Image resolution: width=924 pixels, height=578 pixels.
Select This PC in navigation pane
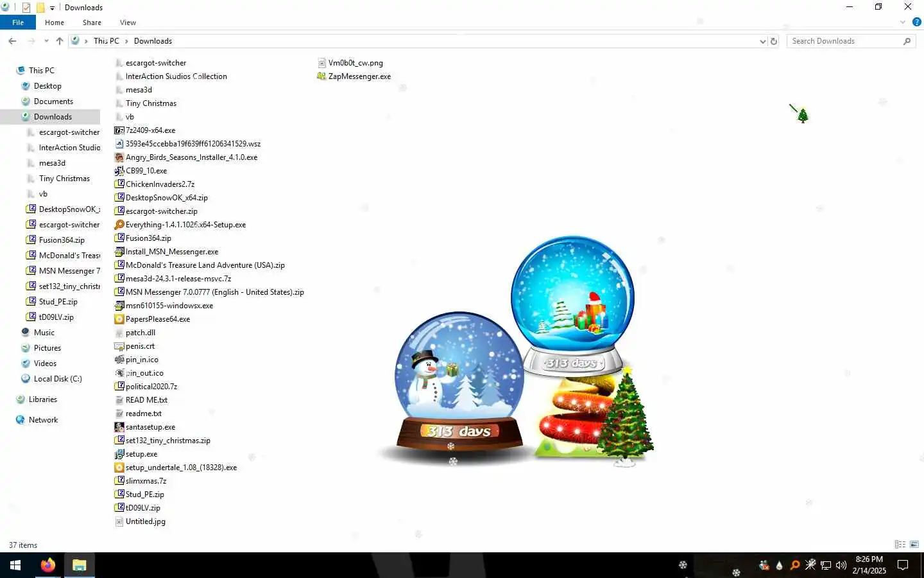click(x=41, y=71)
